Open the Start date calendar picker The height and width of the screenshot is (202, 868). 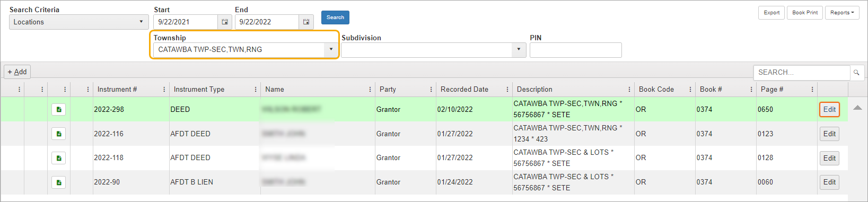coord(225,22)
